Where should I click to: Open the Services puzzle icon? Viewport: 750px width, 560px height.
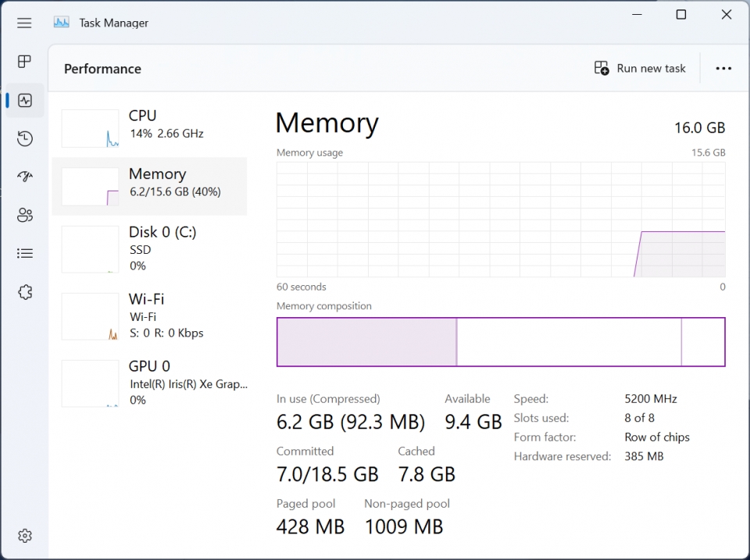click(25, 292)
